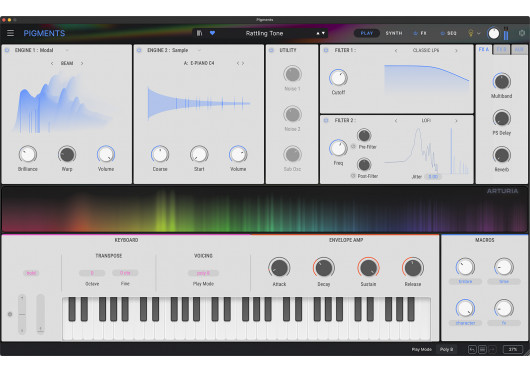Click the Reverb FX knob
The width and height of the screenshot is (530, 371).
click(x=502, y=155)
